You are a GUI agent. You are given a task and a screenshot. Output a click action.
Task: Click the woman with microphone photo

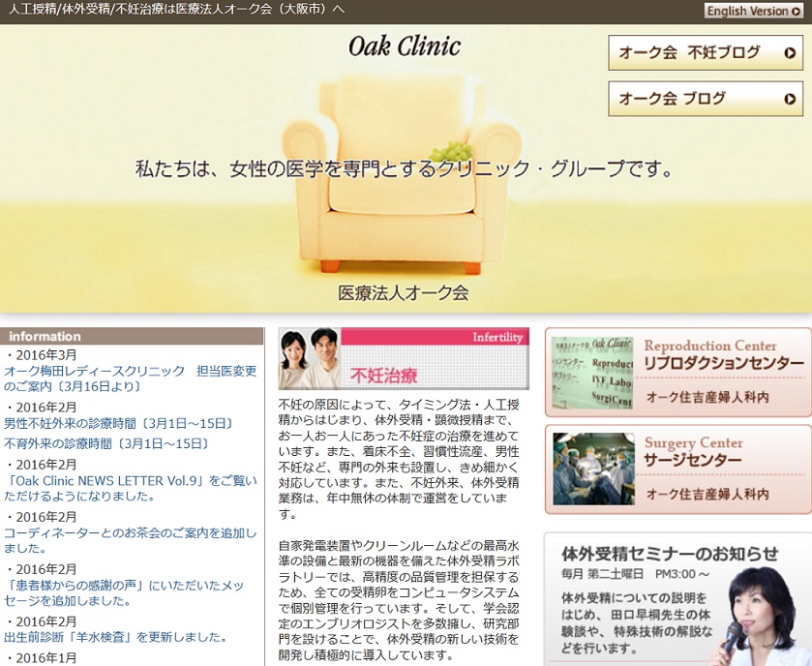pyautogui.click(x=758, y=617)
